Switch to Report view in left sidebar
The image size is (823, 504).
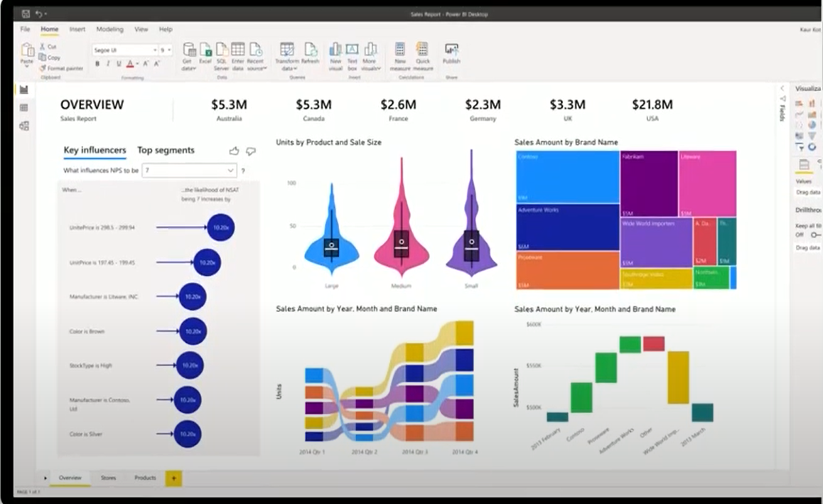pos(24,90)
